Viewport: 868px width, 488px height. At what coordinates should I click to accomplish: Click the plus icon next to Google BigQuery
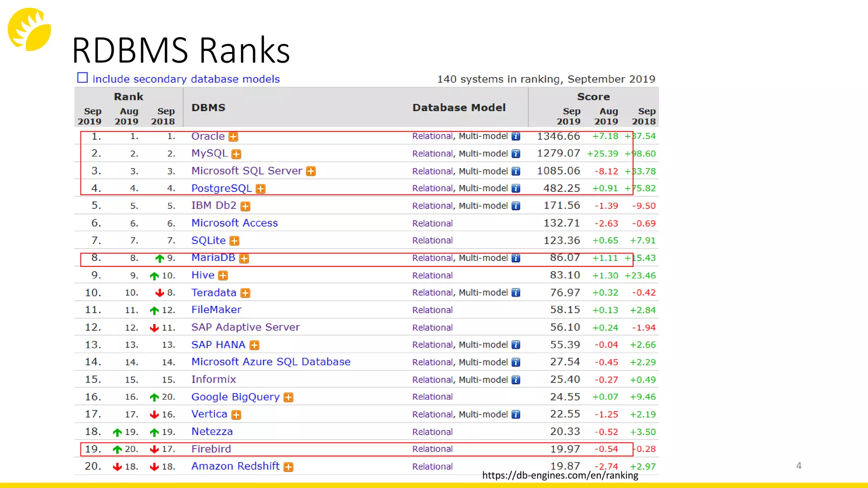point(289,397)
